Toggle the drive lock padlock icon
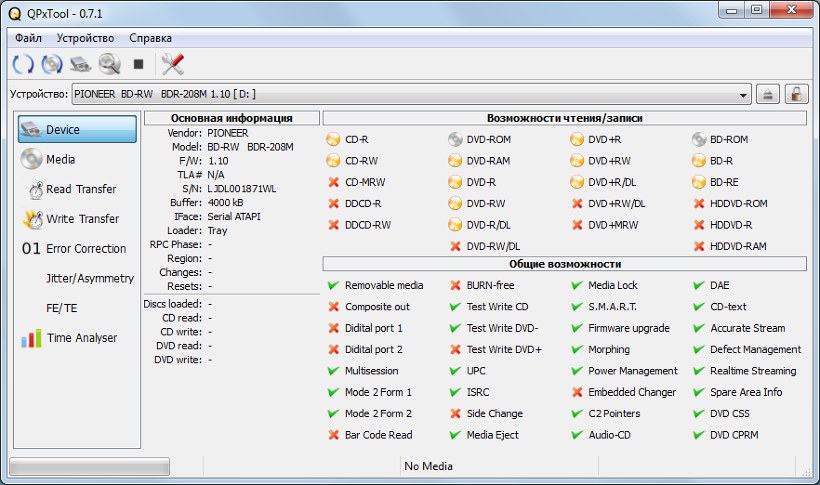This screenshot has width=820, height=485. [796, 94]
